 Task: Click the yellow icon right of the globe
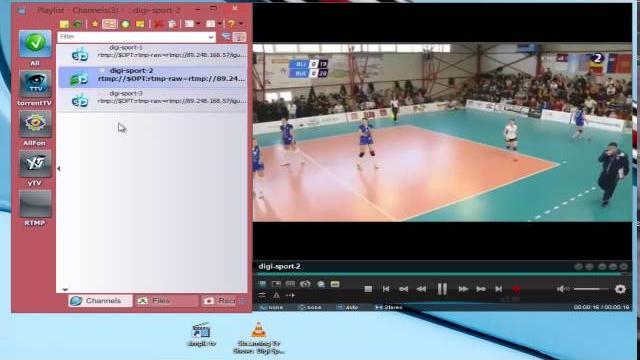335,284
